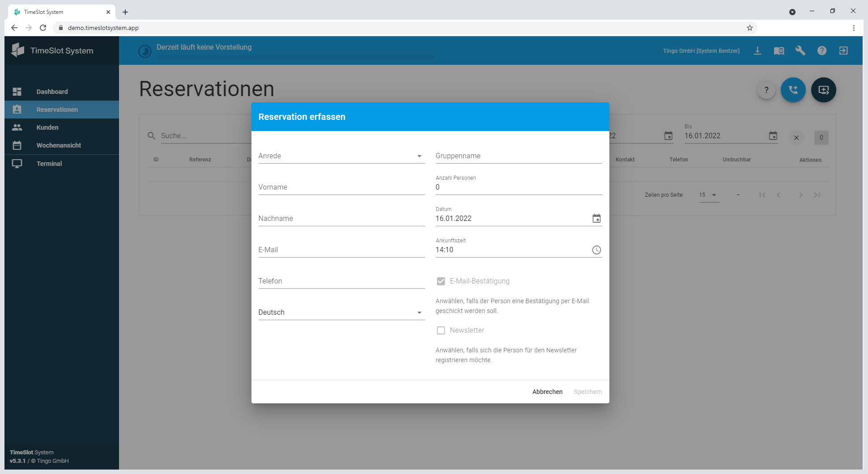The width and height of the screenshot is (868, 474).
Task: Click the Aktionen column header
Action: click(x=810, y=160)
